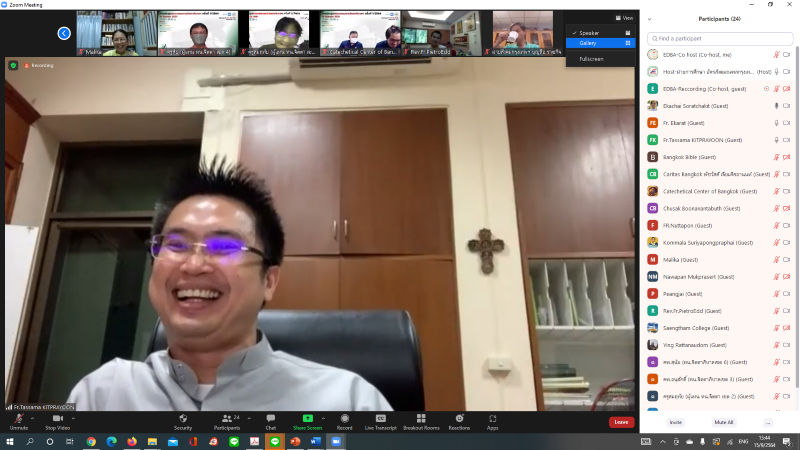The height and width of the screenshot is (450, 800).
Task: Toggle microphone for Fr. Ekarat participant
Action: (777, 123)
